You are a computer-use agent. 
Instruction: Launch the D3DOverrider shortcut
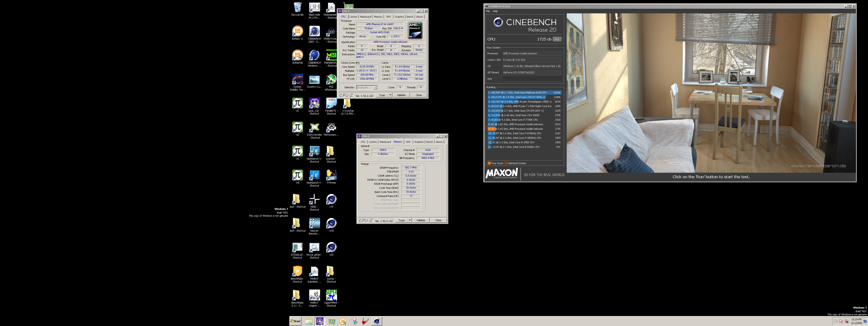click(x=314, y=130)
